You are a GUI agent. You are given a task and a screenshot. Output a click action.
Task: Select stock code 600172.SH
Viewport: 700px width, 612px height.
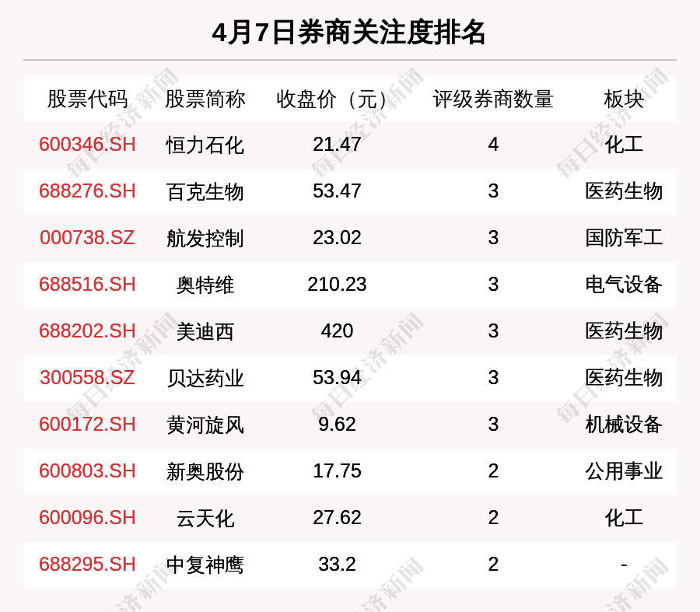pos(87,424)
